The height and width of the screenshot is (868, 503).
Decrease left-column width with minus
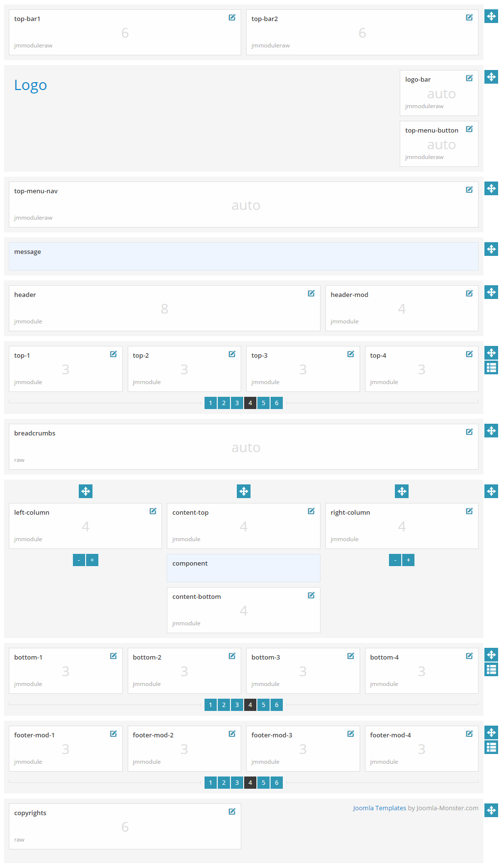79,560
